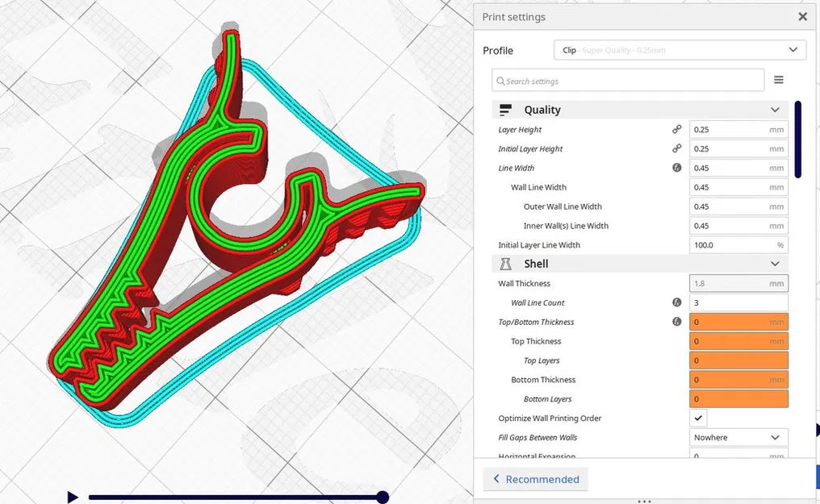This screenshot has width=820, height=504.
Task: Click the link icon beside Layer Height
Action: click(676, 129)
